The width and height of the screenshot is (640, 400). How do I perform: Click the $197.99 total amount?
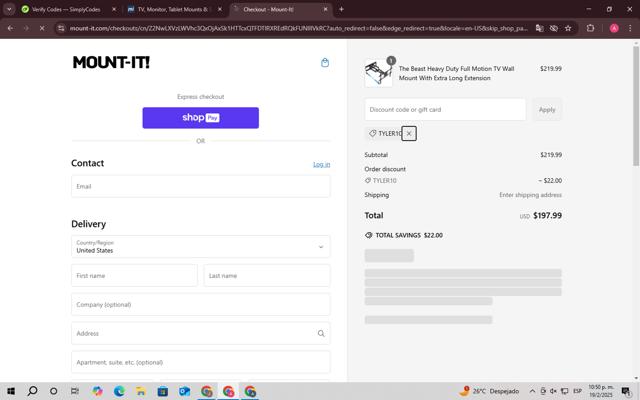click(547, 216)
